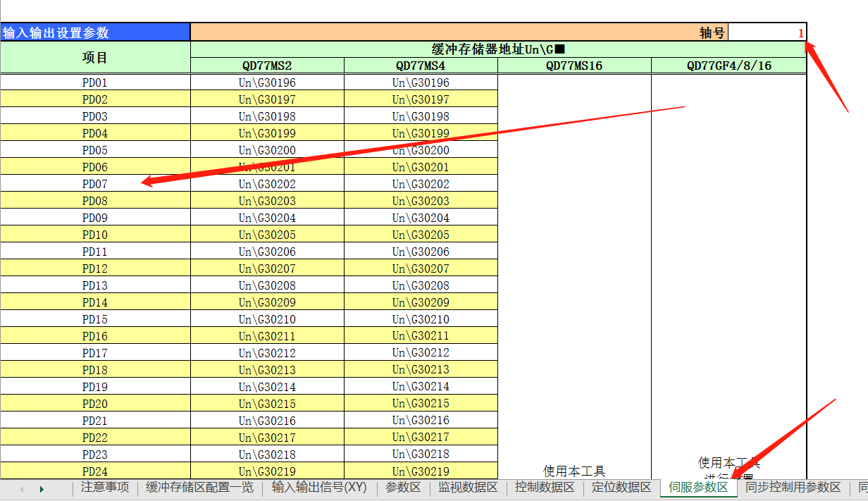Screen dimensions: 868x501
Task: Open the 监视数据区 sheet tab
Action: (468, 487)
